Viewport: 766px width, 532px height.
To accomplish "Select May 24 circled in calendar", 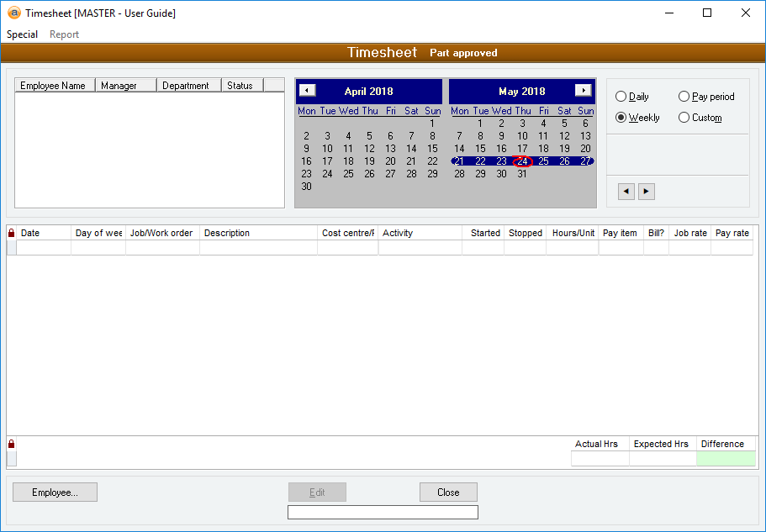I will 522,161.
